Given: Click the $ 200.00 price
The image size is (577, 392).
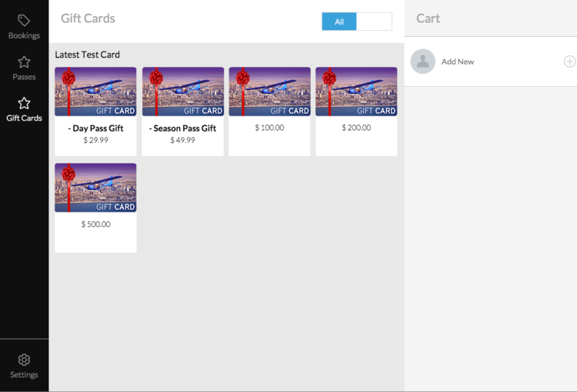Looking at the screenshot, I should point(356,128).
